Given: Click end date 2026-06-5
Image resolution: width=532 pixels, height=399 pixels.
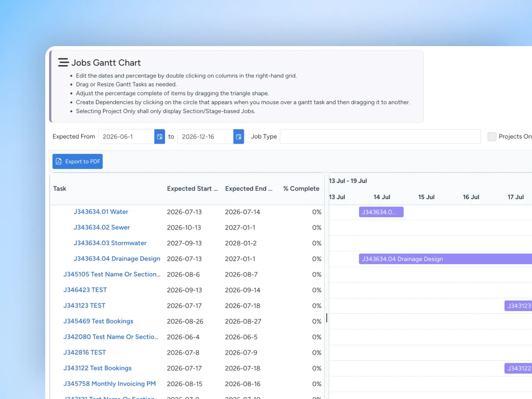Looking at the screenshot, I should pyautogui.click(x=241, y=337).
